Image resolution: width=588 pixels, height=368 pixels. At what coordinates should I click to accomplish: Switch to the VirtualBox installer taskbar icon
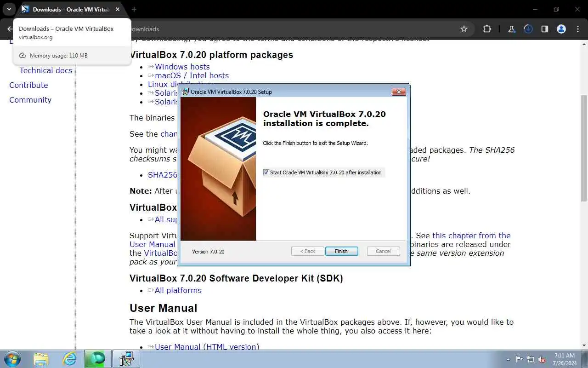tap(126, 359)
